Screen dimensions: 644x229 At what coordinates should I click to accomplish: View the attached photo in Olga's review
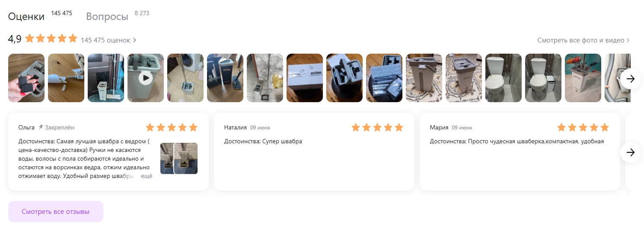point(179,158)
